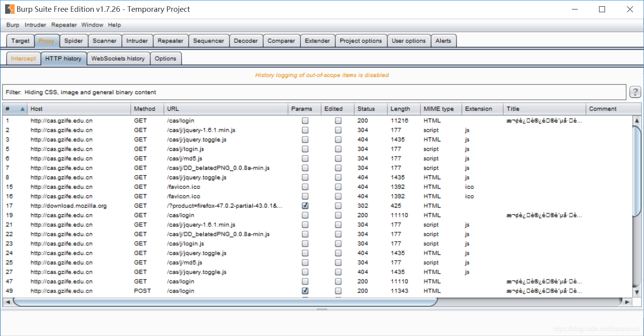Image resolution: width=644 pixels, height=336 pixels.
Task: Click the Burp Suite logo in title bar
Action: tap(9, 9)
